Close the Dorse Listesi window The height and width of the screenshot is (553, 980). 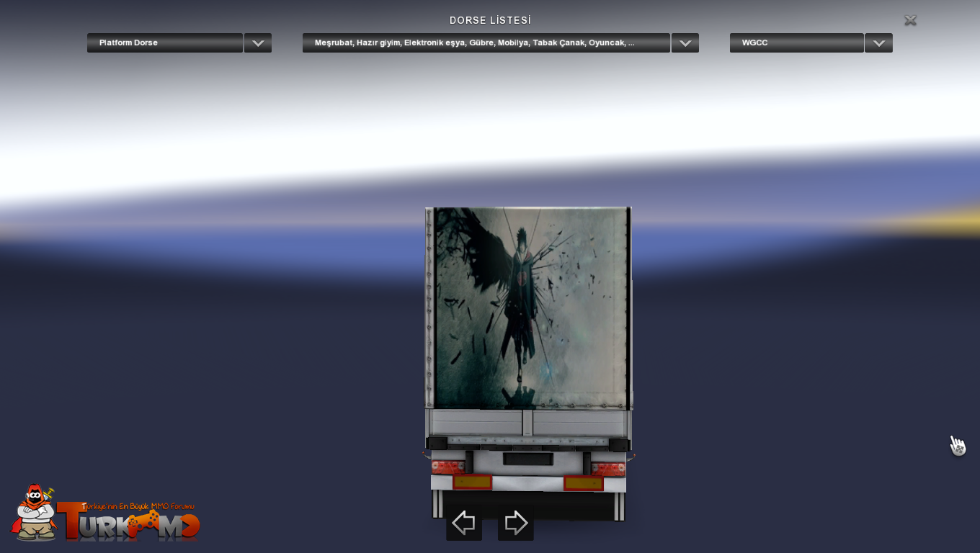pos(910,20)
